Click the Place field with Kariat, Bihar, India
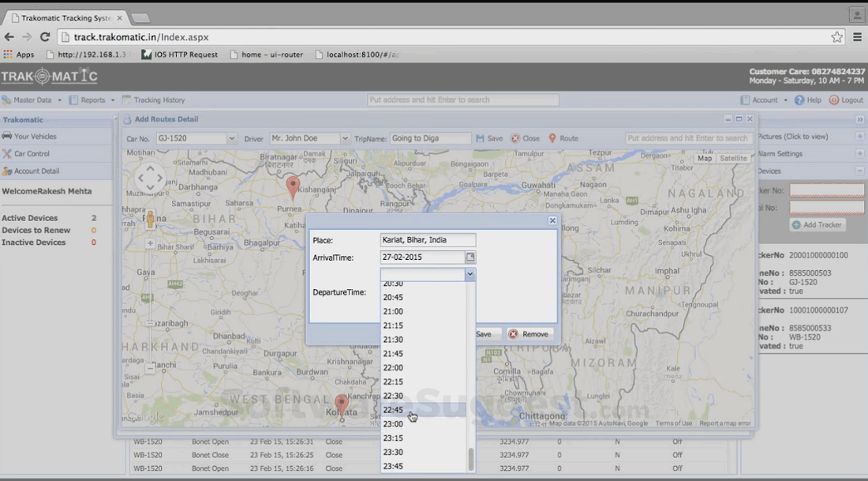 pyautogui.click(x=428, y=240)
